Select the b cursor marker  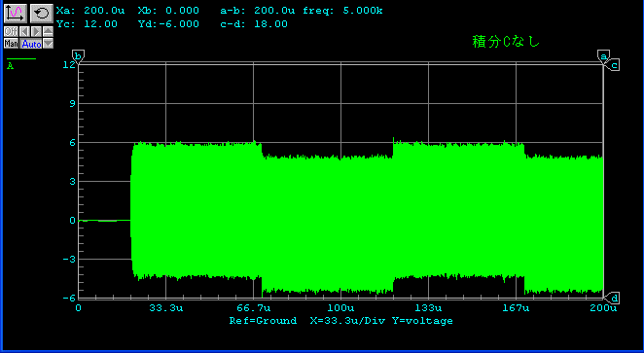point(78,56)
